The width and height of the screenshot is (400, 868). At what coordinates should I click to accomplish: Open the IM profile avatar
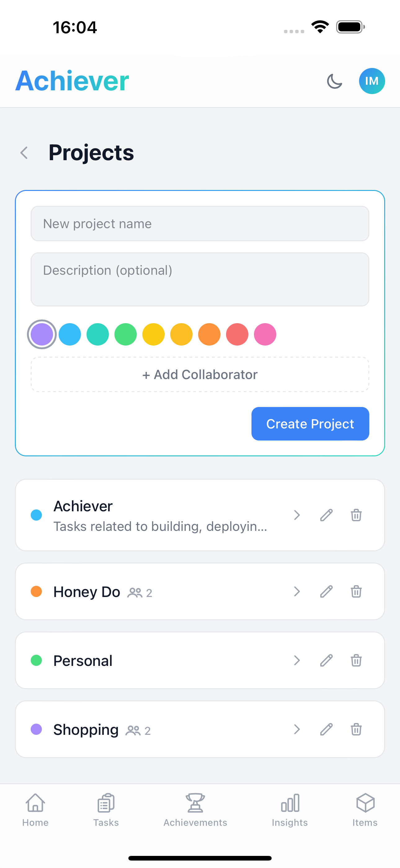[x=371, y=81]
